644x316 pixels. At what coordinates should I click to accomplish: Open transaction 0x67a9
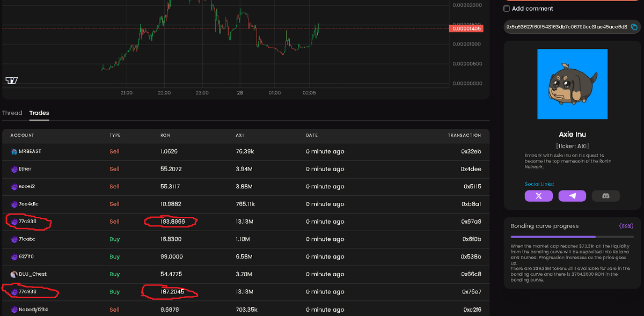click(x=471, y=222)
